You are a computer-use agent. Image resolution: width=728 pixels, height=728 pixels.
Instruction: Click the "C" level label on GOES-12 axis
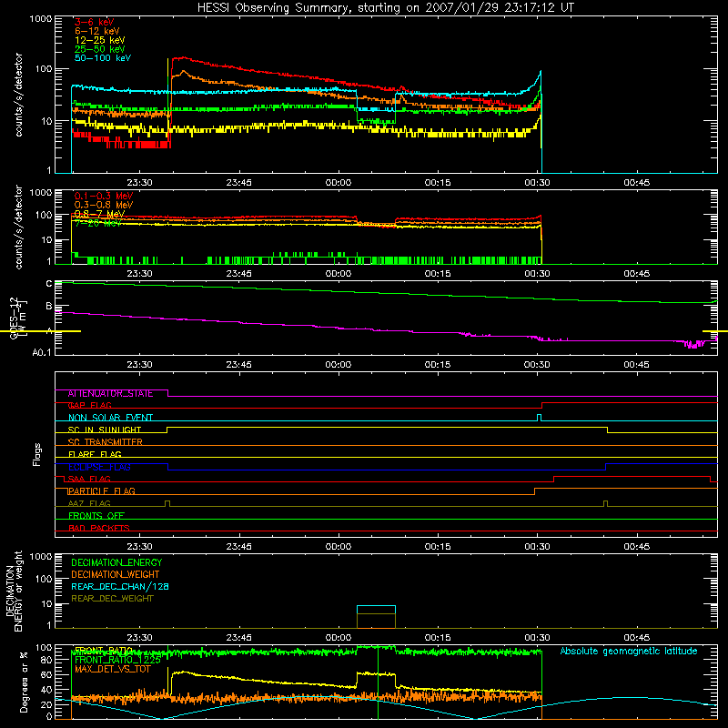(49, 283)
